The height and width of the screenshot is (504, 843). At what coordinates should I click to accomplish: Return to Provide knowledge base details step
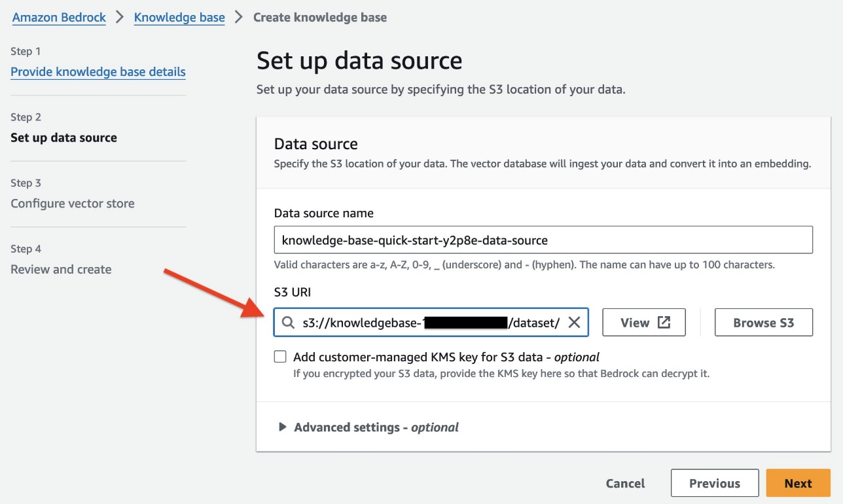point(98,72)
